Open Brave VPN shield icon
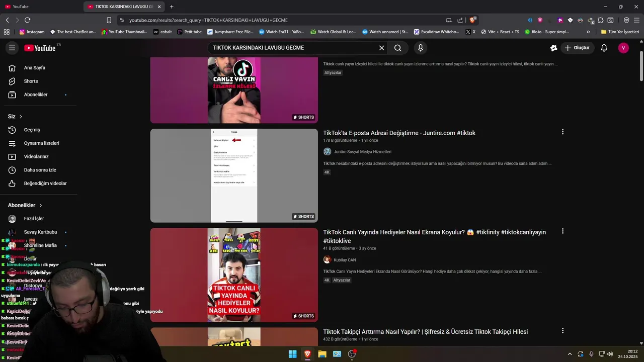Screen dimensions: 644x362 [x=626, y=20]
